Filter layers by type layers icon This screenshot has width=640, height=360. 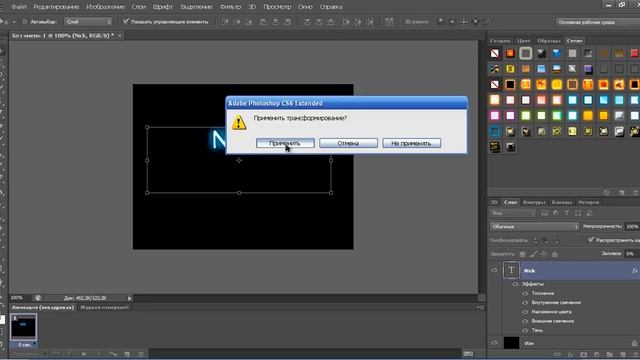(567, 213)
